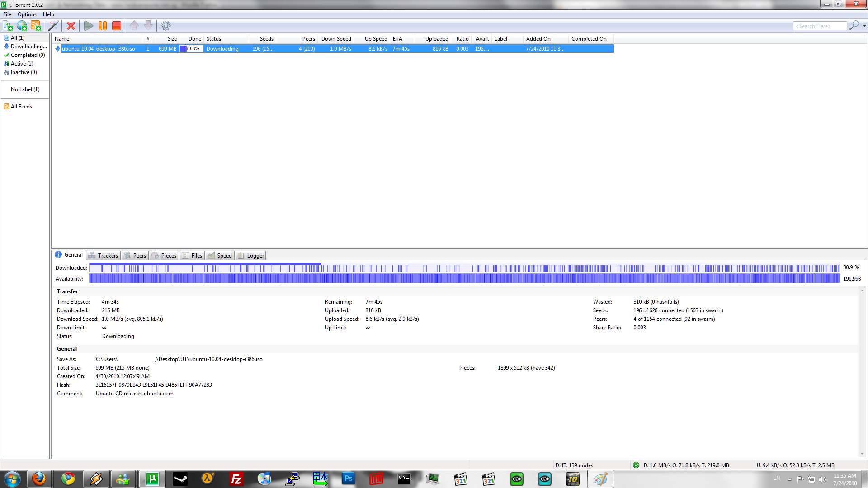Open the Windows Start button
The width and height of the screenshot is (868, 488).
coord(12,479)
